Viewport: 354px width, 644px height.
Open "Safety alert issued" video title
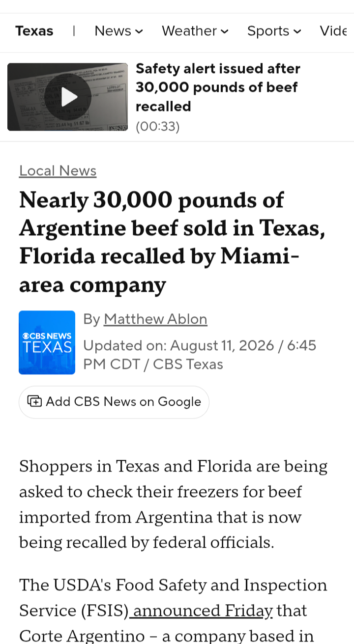point(218,87)
